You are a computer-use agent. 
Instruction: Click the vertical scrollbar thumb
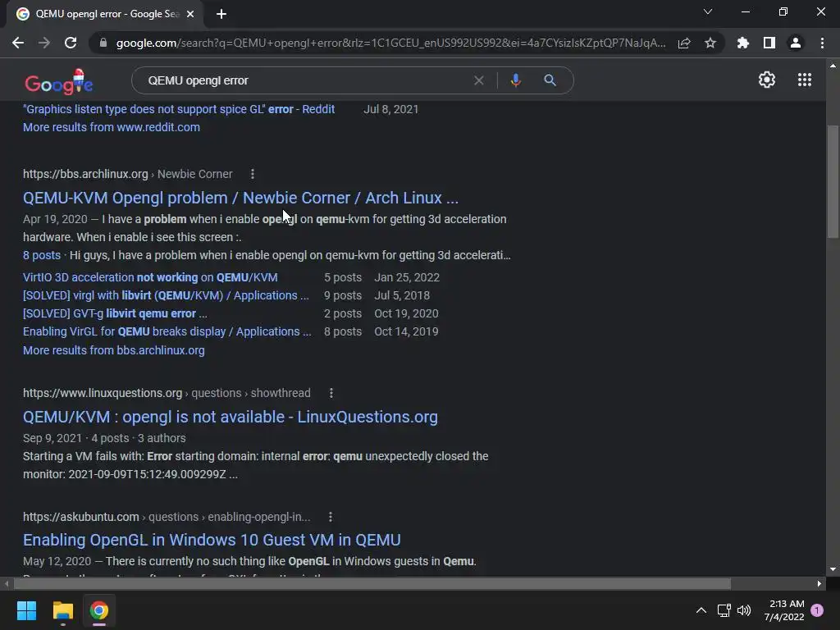(x=833, y=181)
